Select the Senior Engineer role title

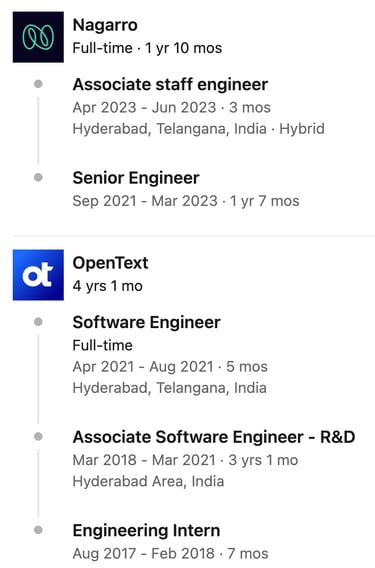tap(136, 178)
